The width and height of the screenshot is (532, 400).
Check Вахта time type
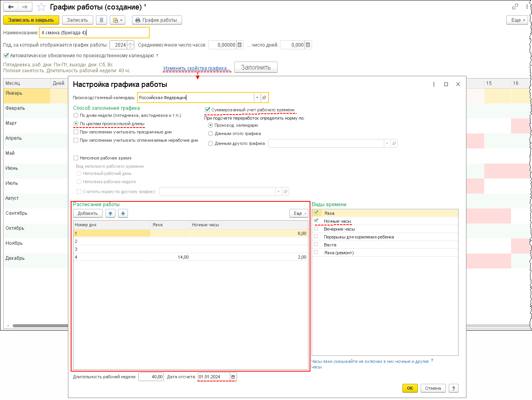(316, 244)
